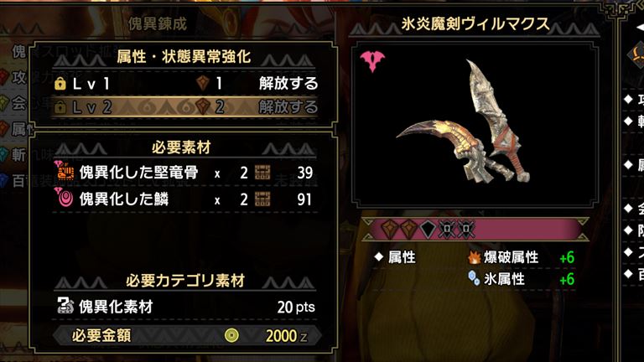Unlock Lv1 with 解放する

[288, 84]
